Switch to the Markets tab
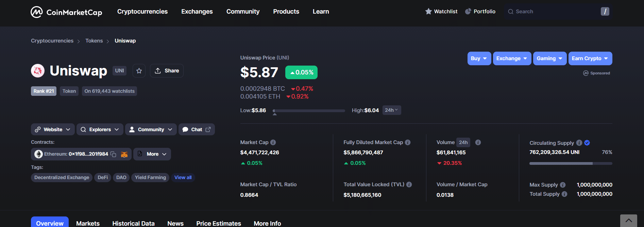The height and width of the screenshot is (227, 644). tap(88, 223)
